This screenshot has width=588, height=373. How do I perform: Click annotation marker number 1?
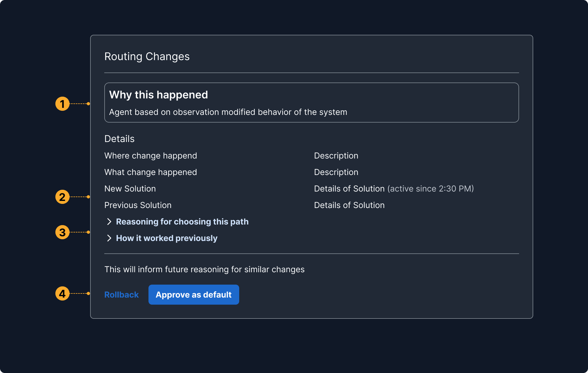(62, 104)
